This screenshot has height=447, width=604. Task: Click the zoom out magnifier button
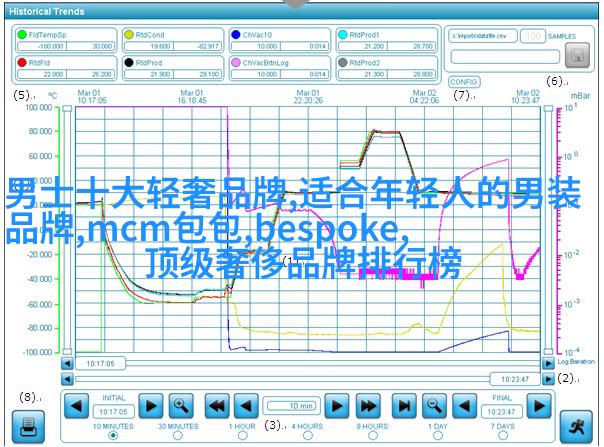coord(435,406)
